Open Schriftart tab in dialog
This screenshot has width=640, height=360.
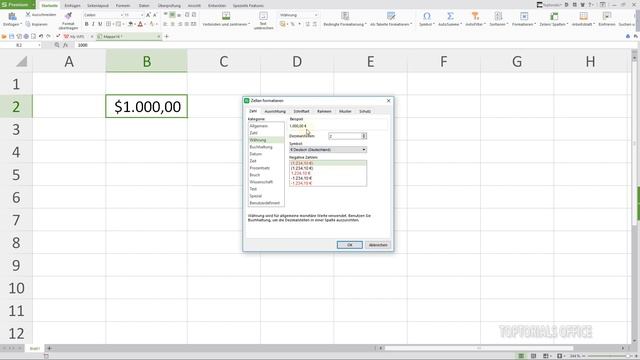(x=301, y=111)
